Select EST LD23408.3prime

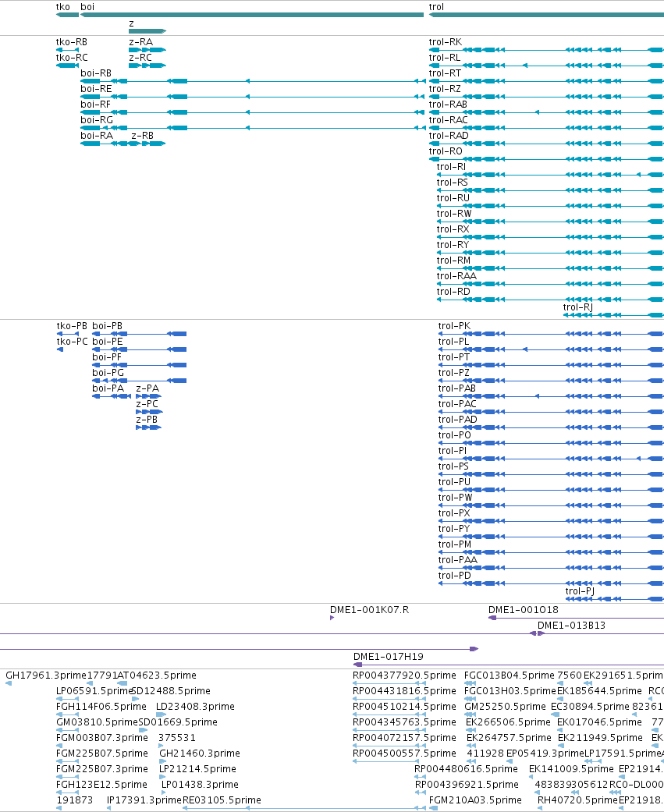(x=195, y=707)
